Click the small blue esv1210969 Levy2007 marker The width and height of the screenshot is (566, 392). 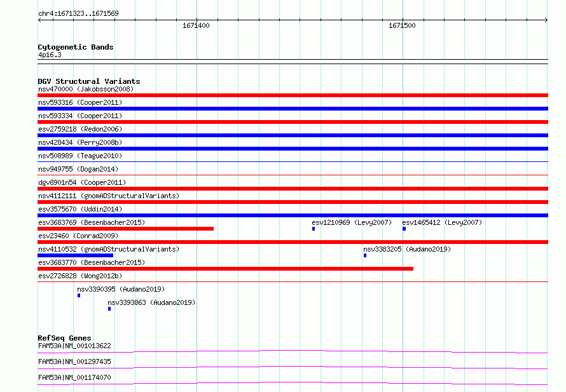pyautogui.click(x=314, y=229)
